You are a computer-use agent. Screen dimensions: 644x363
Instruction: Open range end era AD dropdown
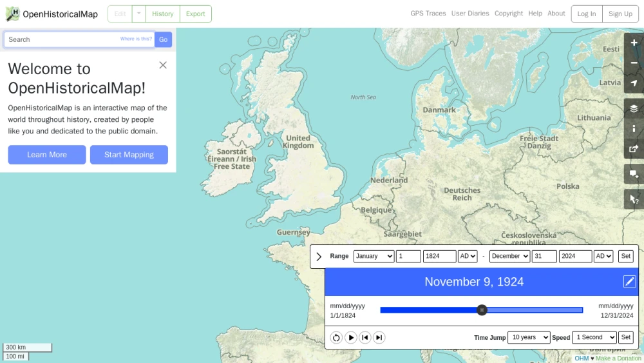[603, 256]
